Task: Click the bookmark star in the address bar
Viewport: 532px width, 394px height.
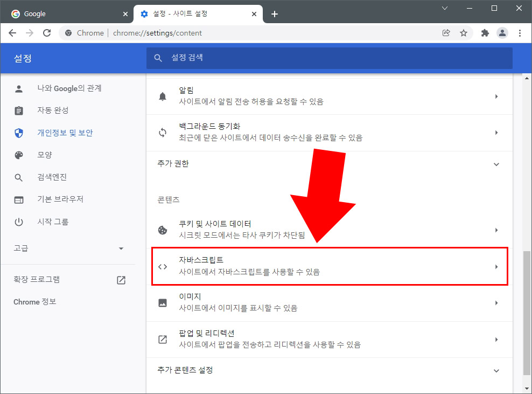Action: tap(464, 33)
